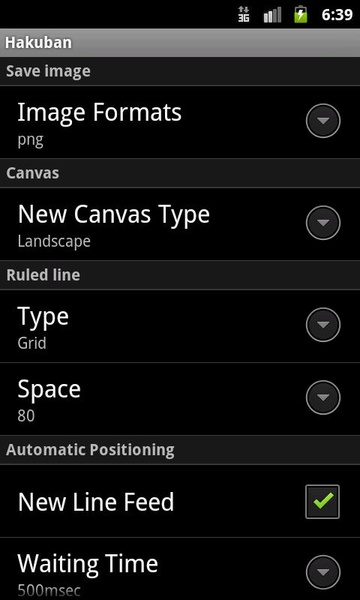
Task: Tap the New Line Feed text label
Action: [96, 502]
